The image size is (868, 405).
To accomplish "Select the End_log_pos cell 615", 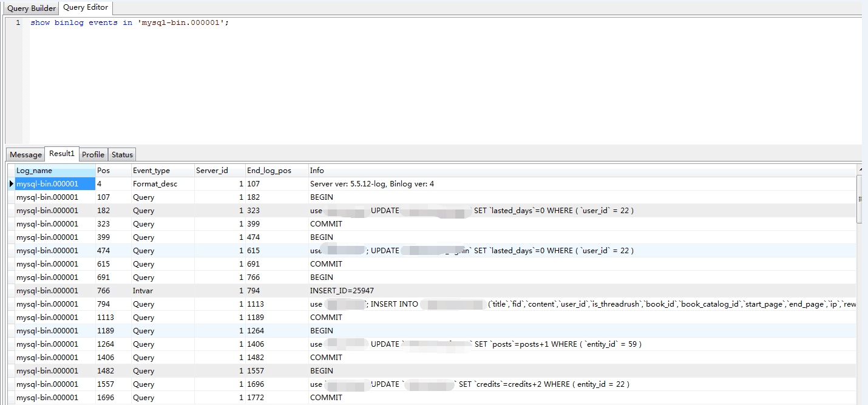I will pos(277,251).
